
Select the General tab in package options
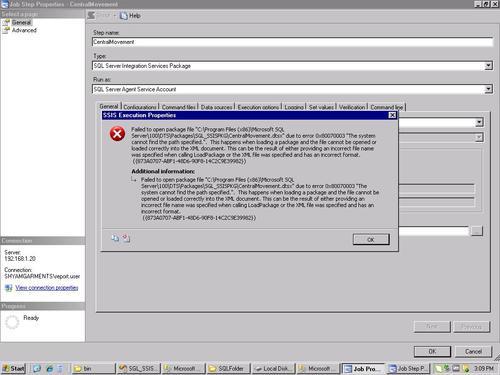[109, 106]
